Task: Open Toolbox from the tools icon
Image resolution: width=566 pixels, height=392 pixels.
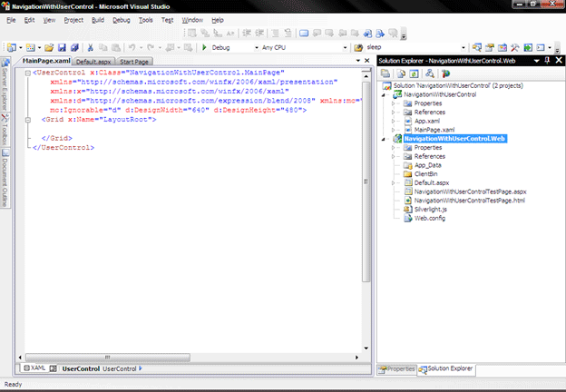Action: (x=514, y=47)
